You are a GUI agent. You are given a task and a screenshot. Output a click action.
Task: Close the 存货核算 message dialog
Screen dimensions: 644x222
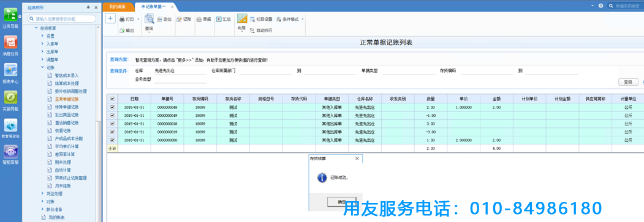click(x=357, y=158)
